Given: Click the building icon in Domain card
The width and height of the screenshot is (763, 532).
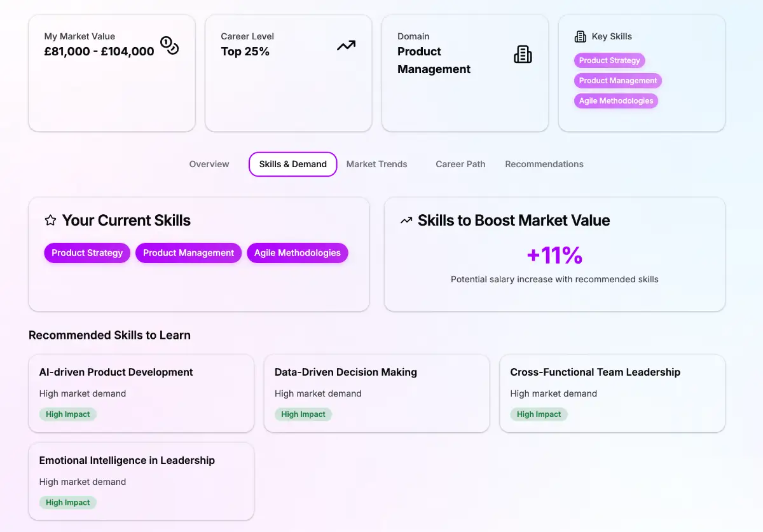Looking at the screenshot, I should [x=522, y=55].
